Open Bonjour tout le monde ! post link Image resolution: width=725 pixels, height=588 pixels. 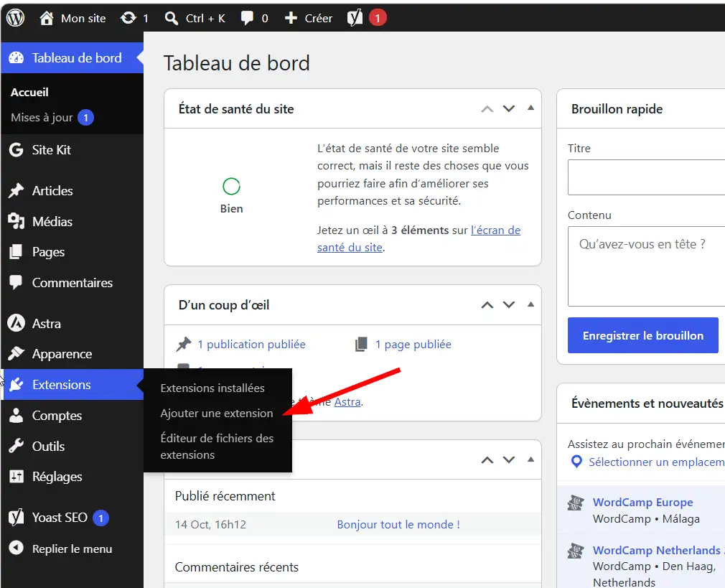pyautogui.click(x=398, y=525)
